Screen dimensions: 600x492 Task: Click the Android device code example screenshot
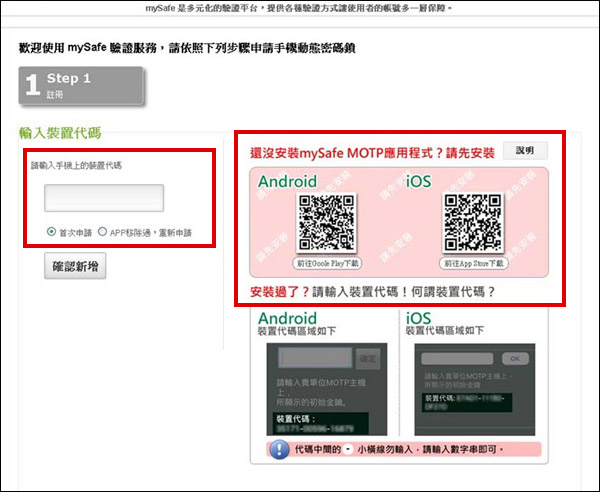[x=327, y=389]
